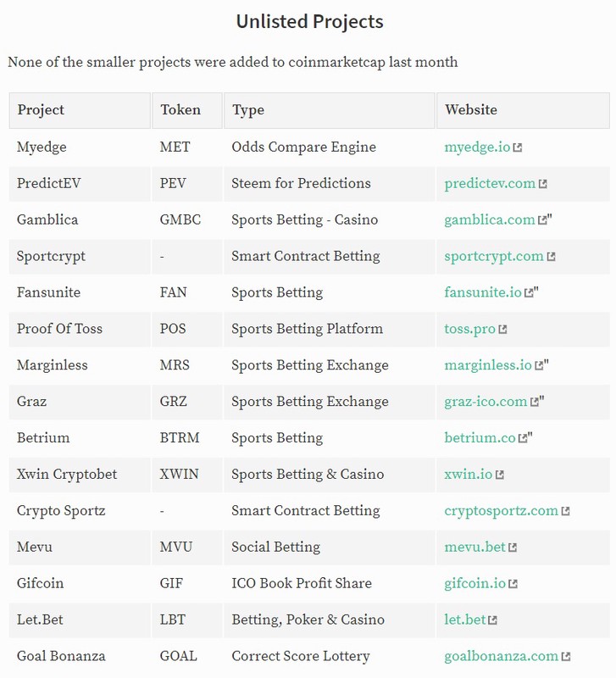Click external link icon next to mevu.bet

tap(513, 547)
